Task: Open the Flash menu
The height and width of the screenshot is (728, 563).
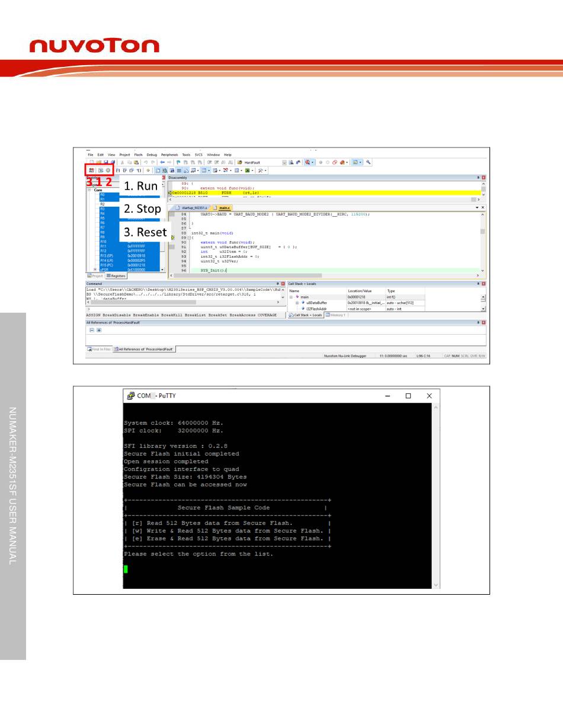Action: pos(138,155)
